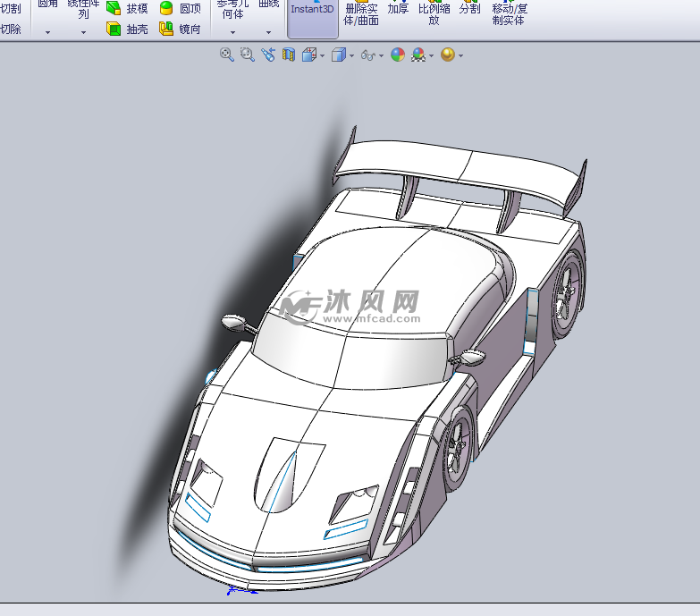Enable the Section View icon
700x616 pixels.
(x=289, y=55)
